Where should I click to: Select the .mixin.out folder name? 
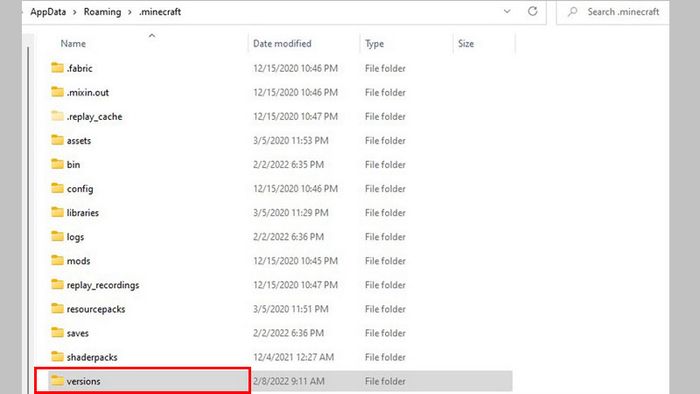point(88,92)
